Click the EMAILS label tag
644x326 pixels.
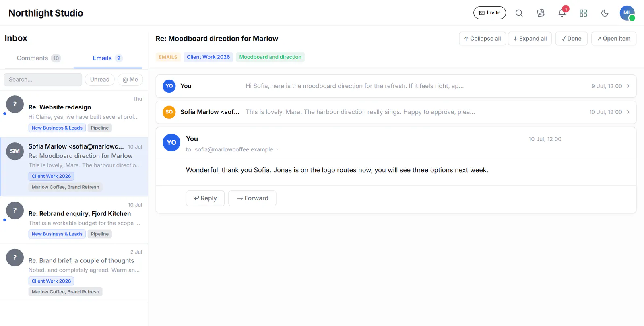168,57
